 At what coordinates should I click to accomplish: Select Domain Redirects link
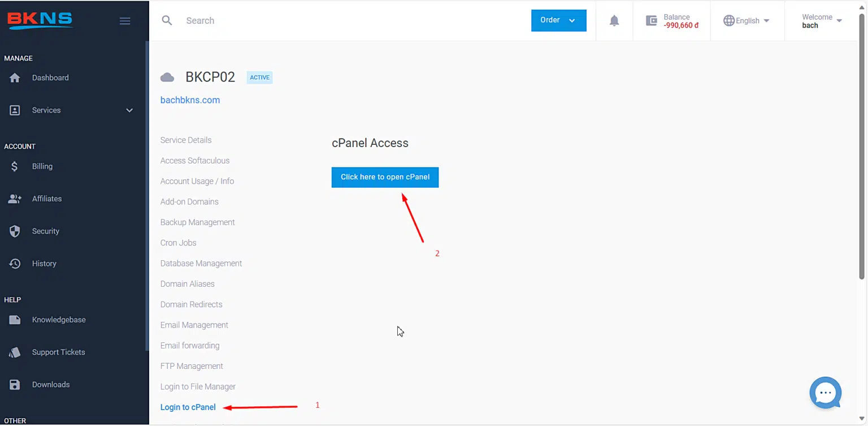coord(192,305)
